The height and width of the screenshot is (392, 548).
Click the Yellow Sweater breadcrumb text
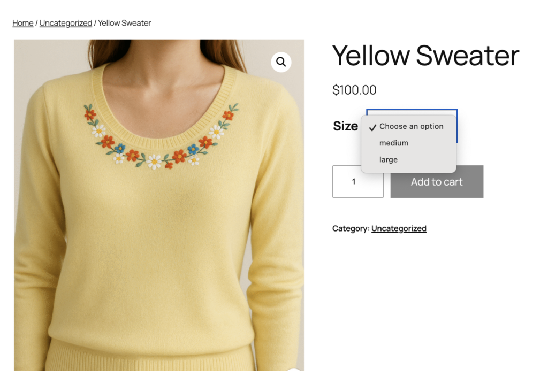(125, 23)
